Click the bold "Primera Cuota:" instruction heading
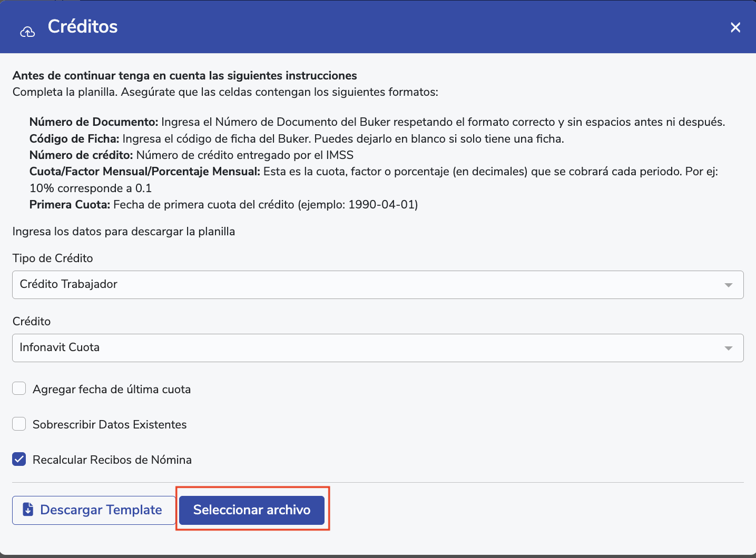Viewport: 756px width, 558px height. [x=70, y=205]
